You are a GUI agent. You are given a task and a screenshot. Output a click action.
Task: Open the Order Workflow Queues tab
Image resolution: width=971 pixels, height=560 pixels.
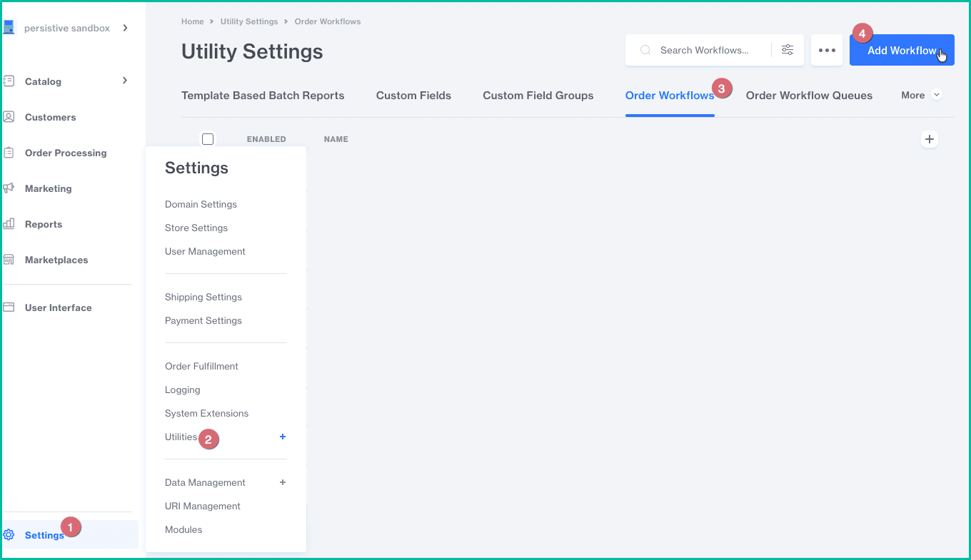[x=809, y=96]
